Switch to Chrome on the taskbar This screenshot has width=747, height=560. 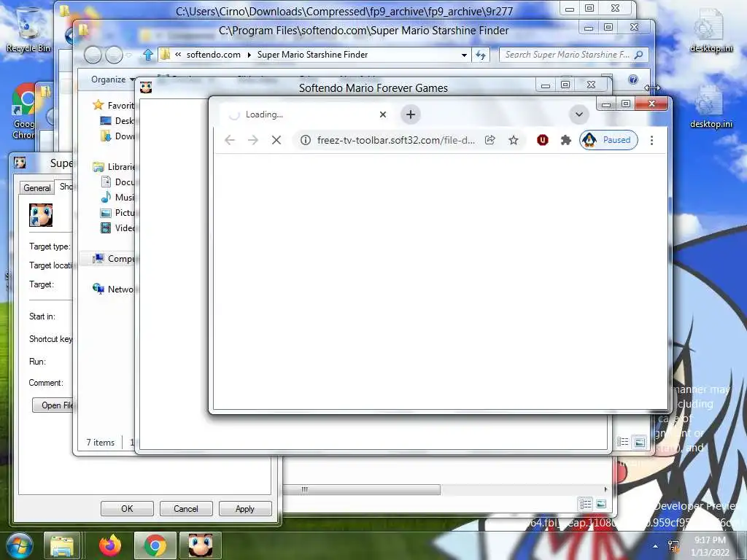(155, 545)
